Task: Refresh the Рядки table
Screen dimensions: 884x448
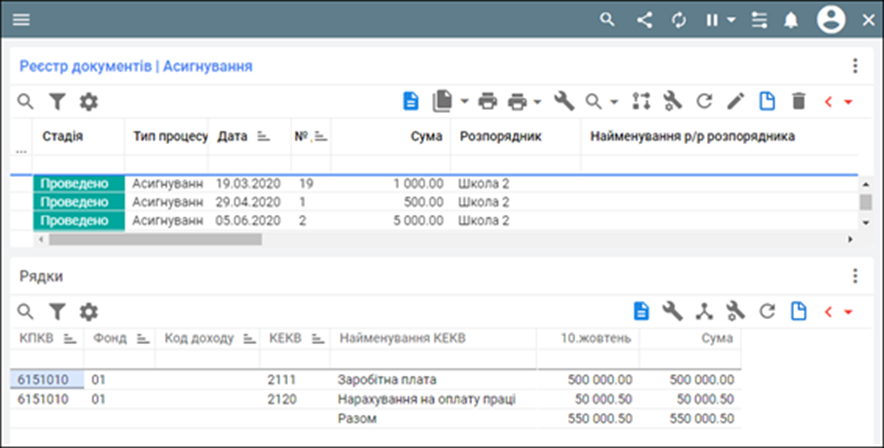Action: pos(767,312)
